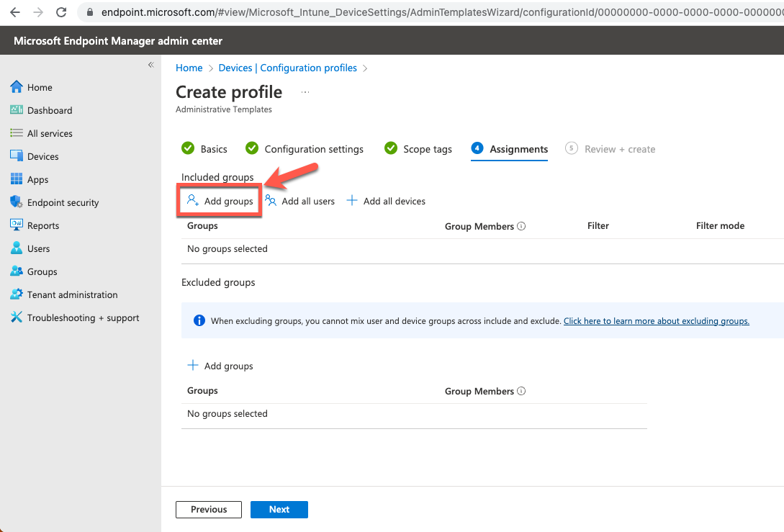Click Add groups under Included groups
The image size is (784, 532).
tap(220, 201)
